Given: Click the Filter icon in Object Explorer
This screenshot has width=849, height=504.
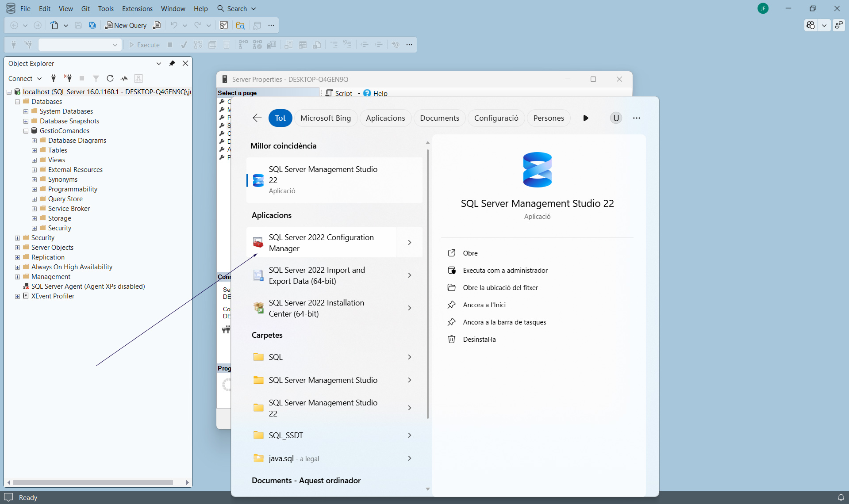Looking at the screenshot, I should tap(96, 78).
